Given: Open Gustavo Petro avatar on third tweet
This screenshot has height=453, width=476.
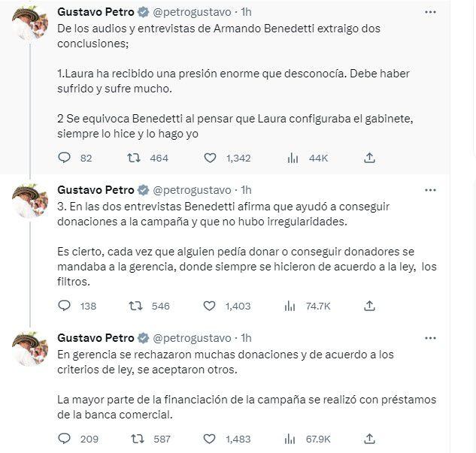Looking at the screenshot, I should pyautogui.click(x=30, y=349).
